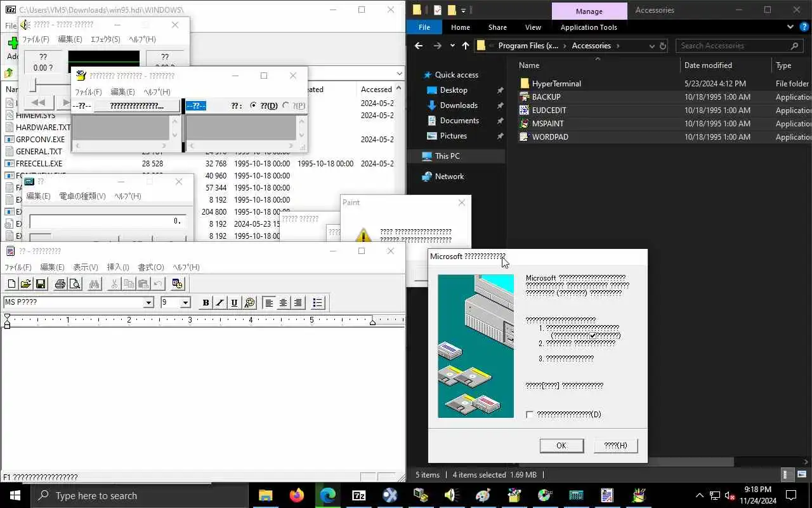The image size is (812, 508).
Task: Click Insert Date/Time icon in WordPad toolbar
Action: tap(178, 284)
